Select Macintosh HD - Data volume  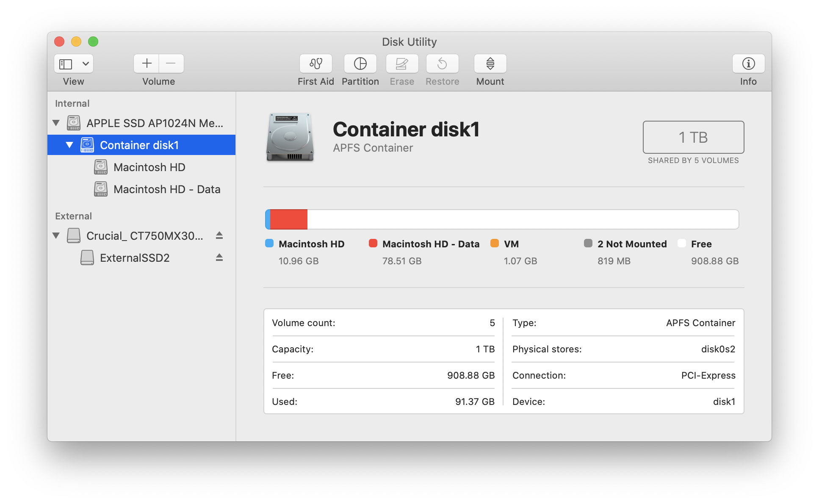(x=166, y=189)
